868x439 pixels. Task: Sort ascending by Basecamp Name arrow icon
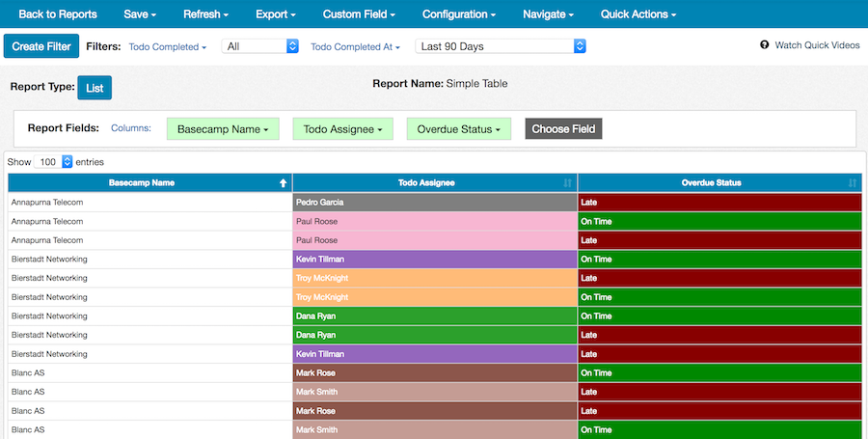tap(283, 182)
